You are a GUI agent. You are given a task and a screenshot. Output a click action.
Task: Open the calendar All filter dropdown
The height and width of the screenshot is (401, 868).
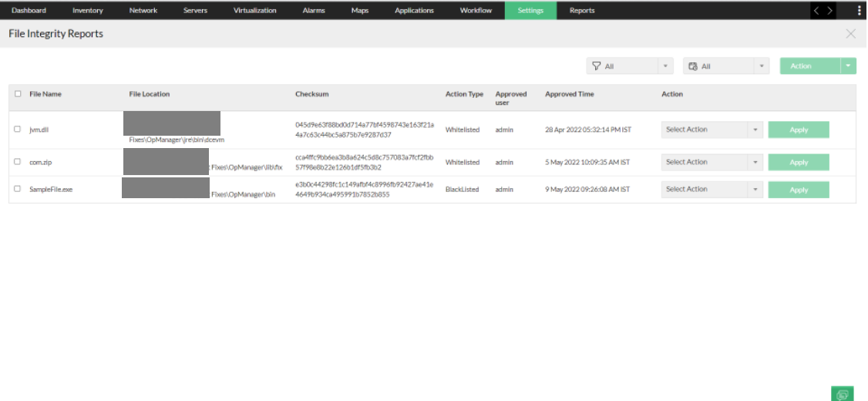point(726,66)
